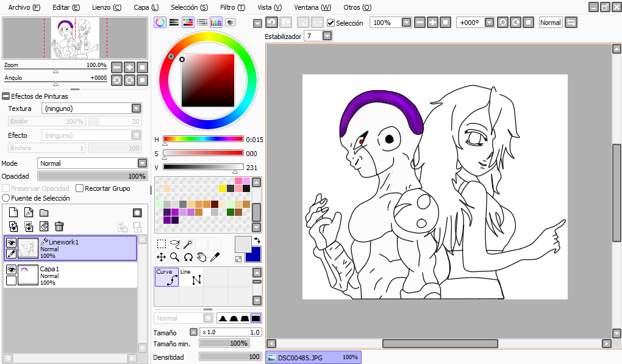Toggle the RGB slider panel

point(174,22)
